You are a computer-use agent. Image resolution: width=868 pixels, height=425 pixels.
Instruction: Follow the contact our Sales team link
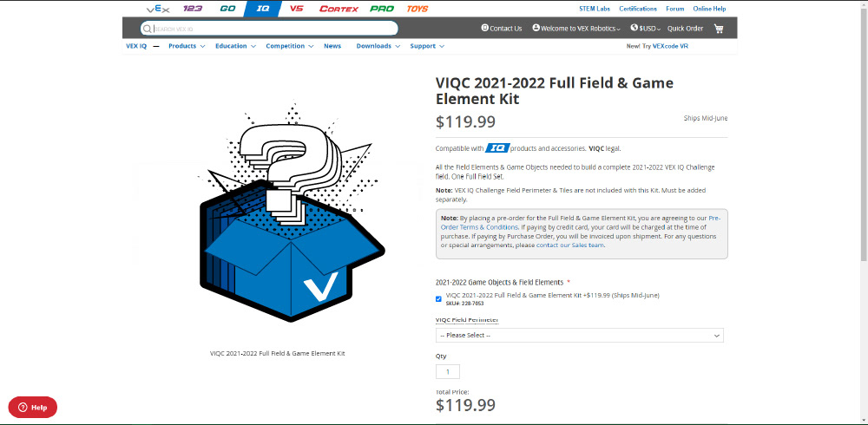click(x=570, y=245)
